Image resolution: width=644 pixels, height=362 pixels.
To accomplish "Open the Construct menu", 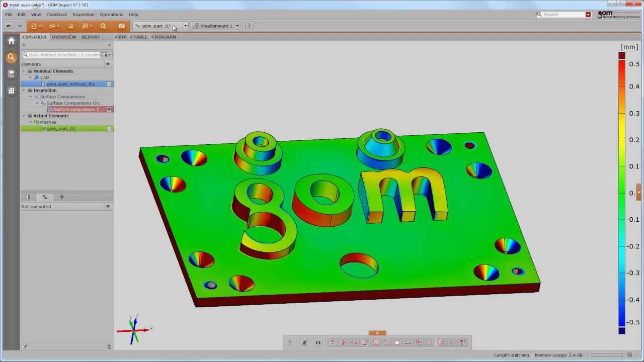I will tap(56, 15).
